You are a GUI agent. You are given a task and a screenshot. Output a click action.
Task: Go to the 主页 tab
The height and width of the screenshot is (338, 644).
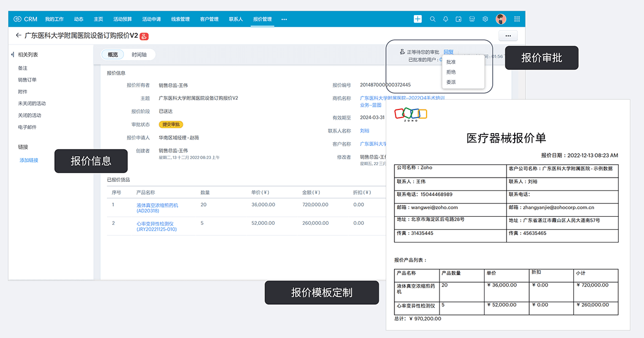tap(98, 19)
